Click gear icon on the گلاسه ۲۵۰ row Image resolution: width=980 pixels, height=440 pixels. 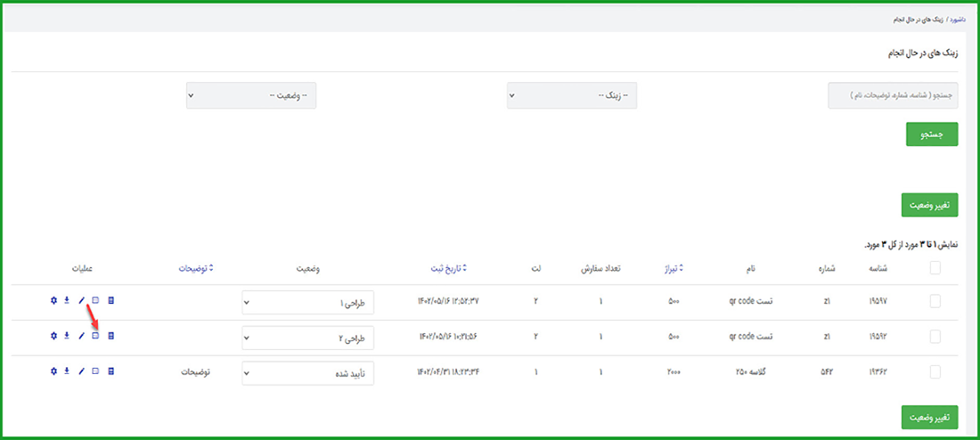(53, 371)
